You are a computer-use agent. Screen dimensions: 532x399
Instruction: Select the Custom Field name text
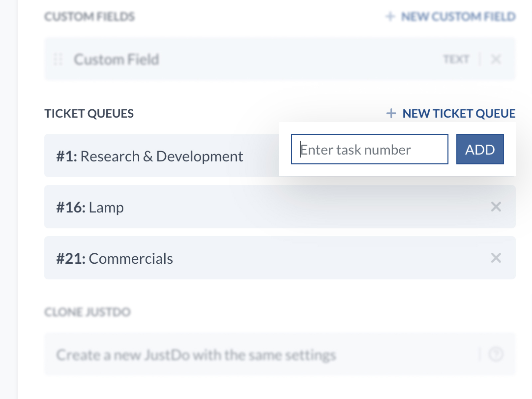[116, 60]
